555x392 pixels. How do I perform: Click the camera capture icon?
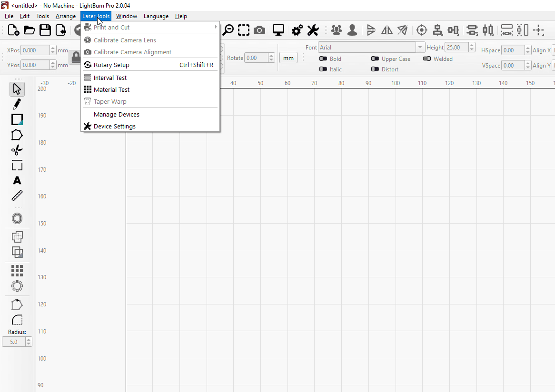259,30
